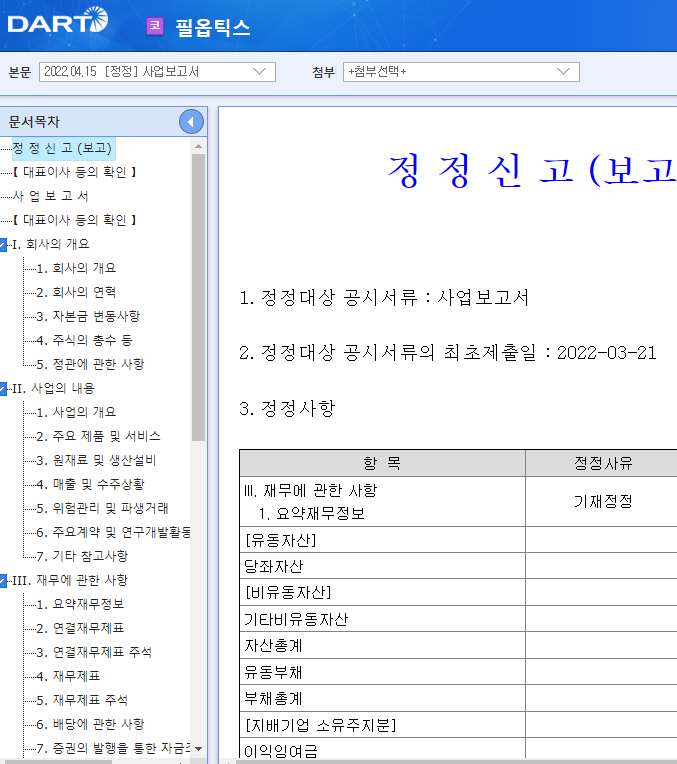Open 7. 기타 참고사항 subsection
Screen dimensions: 677x764
coord(82,556)
